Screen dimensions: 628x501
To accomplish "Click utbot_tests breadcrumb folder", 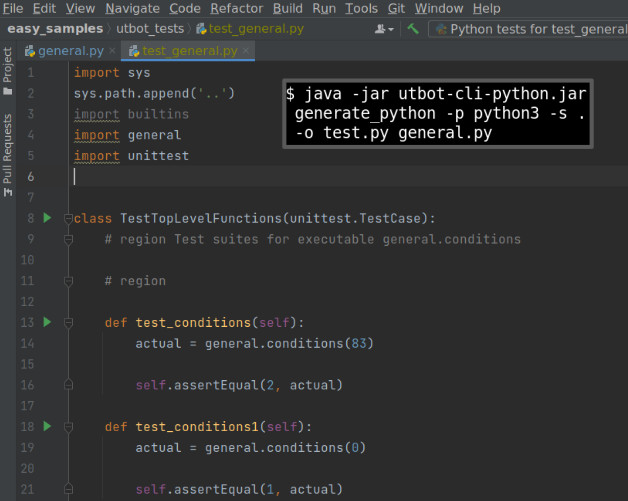I will 150,29.
